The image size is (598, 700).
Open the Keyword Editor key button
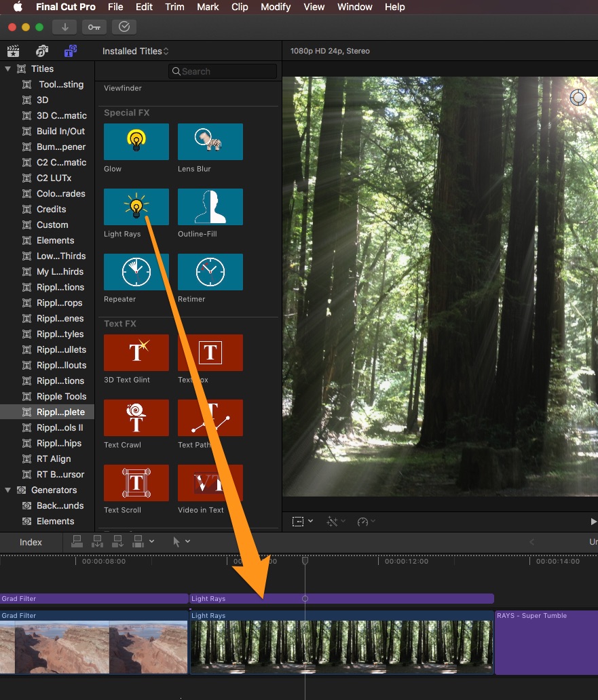tap(94, 27)
